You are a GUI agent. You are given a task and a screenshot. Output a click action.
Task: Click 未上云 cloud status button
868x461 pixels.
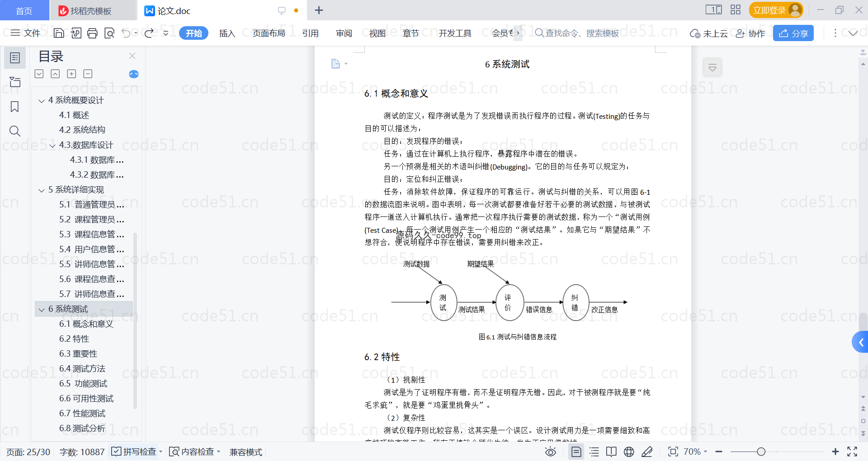(709, 33)
